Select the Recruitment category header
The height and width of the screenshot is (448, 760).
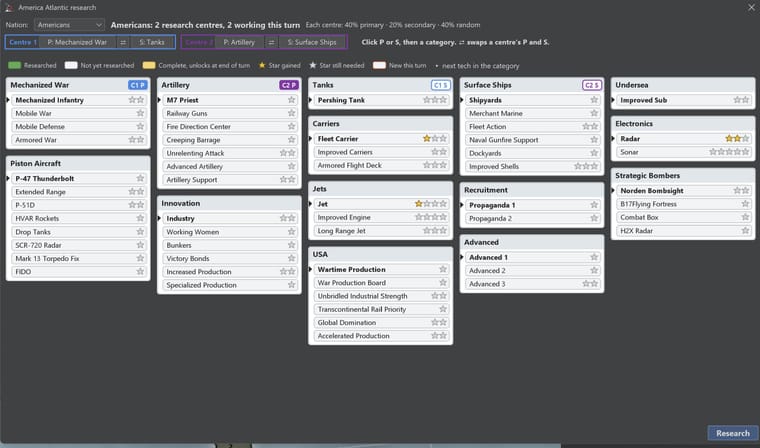click(532, 190)
